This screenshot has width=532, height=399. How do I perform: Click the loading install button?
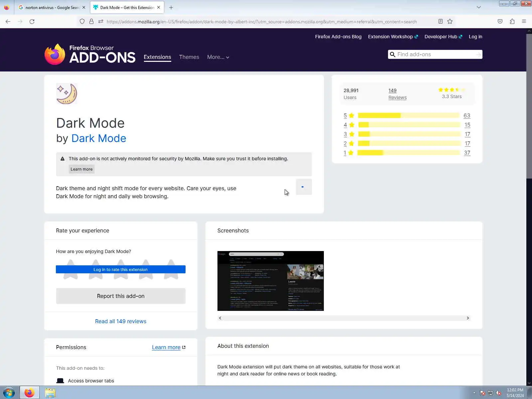pos(304,187)
